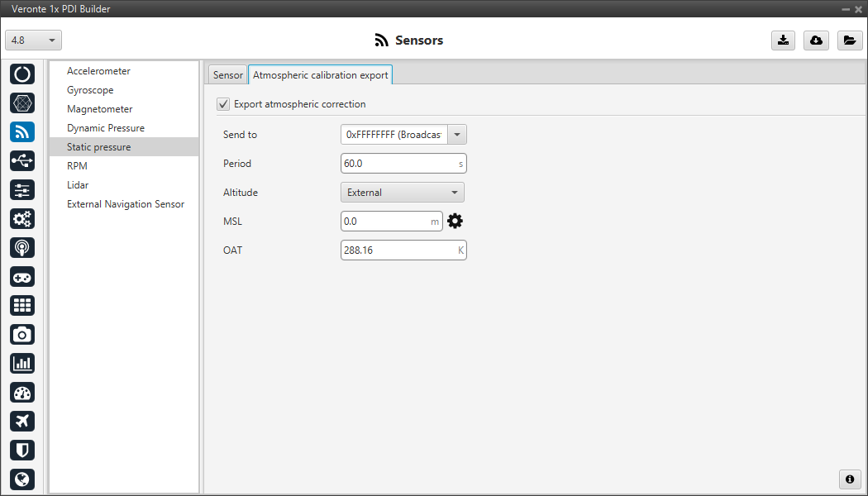Open the camera sidebar icon
The width and height of the screenshot is (868, 496).
click(22, 334)
